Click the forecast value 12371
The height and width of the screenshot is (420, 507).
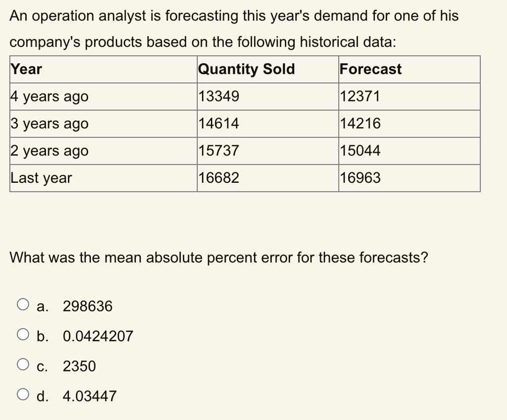(x=360, y=97)
